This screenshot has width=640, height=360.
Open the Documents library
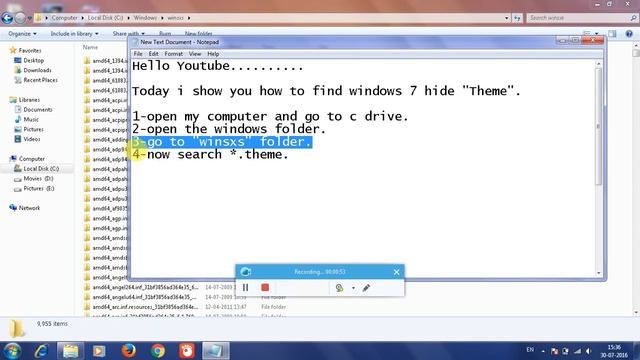pos(38,110)
